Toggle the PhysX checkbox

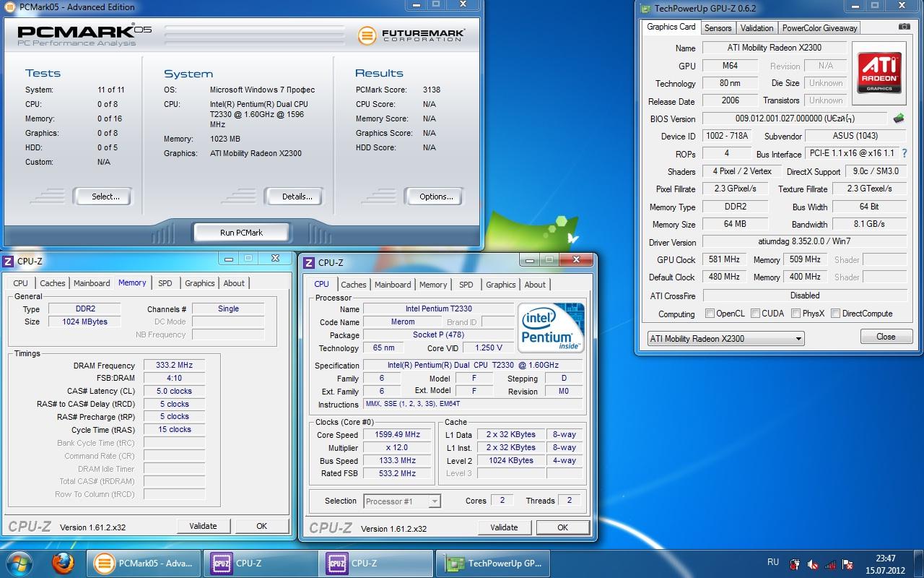796,313
